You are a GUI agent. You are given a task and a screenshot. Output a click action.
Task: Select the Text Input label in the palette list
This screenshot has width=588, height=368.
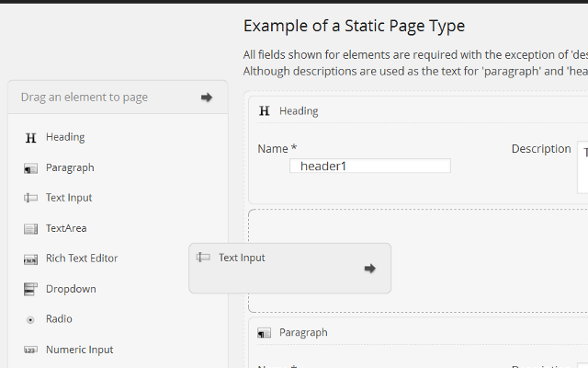pos(69,198)
